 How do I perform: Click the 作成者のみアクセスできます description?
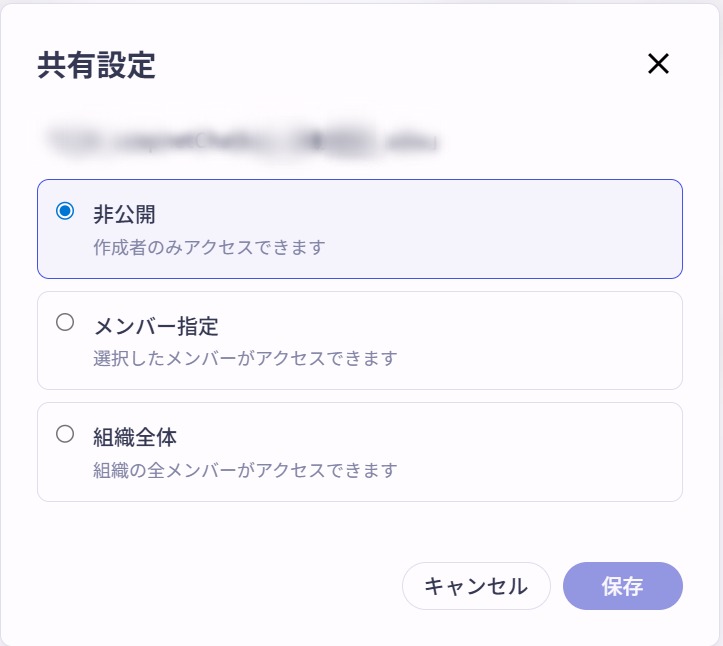point(210,248)
